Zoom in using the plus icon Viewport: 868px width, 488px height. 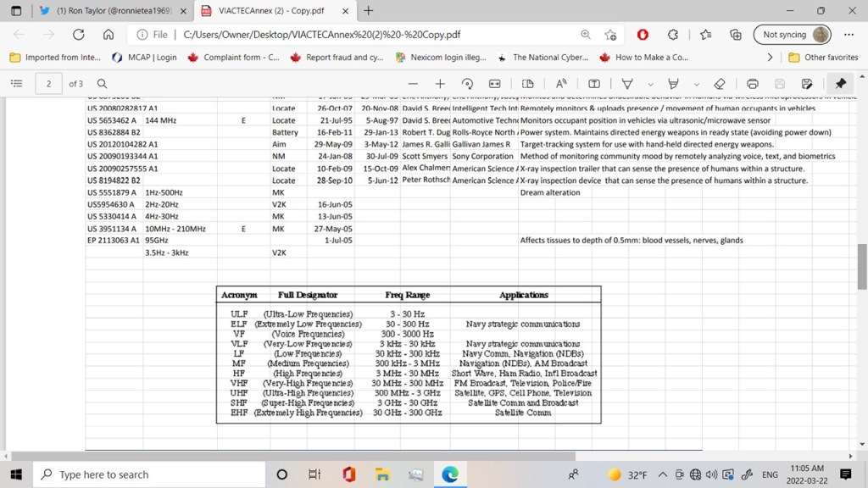[x=440, y=84]
